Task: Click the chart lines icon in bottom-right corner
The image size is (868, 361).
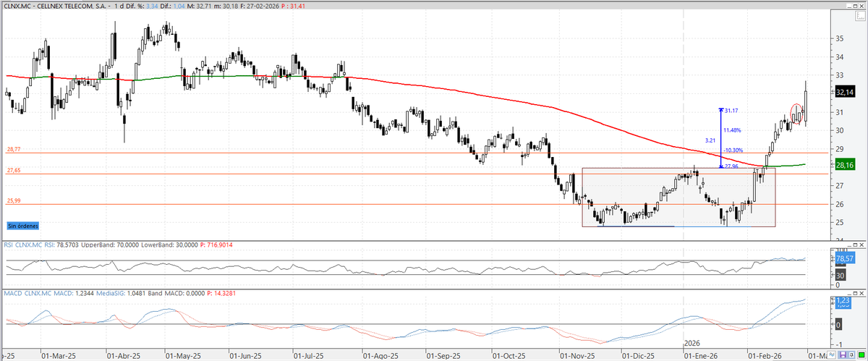Action: tap(831, 354)
